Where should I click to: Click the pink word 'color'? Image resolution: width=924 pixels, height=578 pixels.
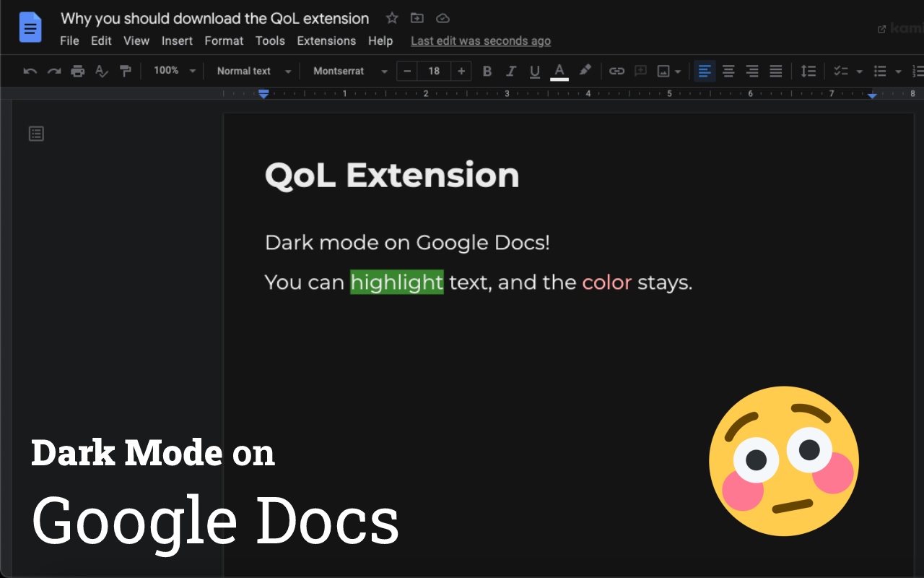click(x=607, y=282)
